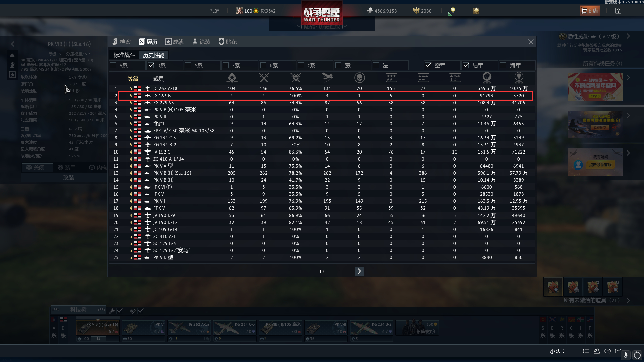
Task: Select JG 163 B vehicle row
Action: [325, 96]
